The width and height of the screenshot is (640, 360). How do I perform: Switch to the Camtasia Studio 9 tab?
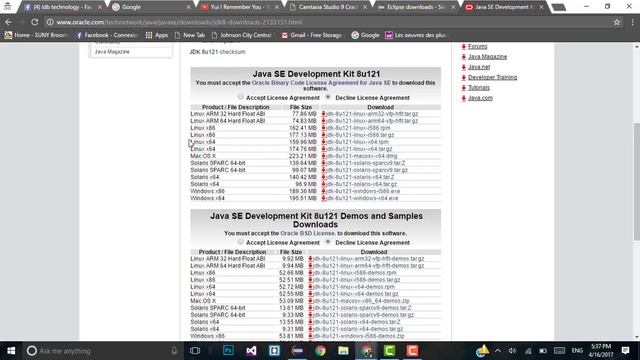[x=329, y=7]
